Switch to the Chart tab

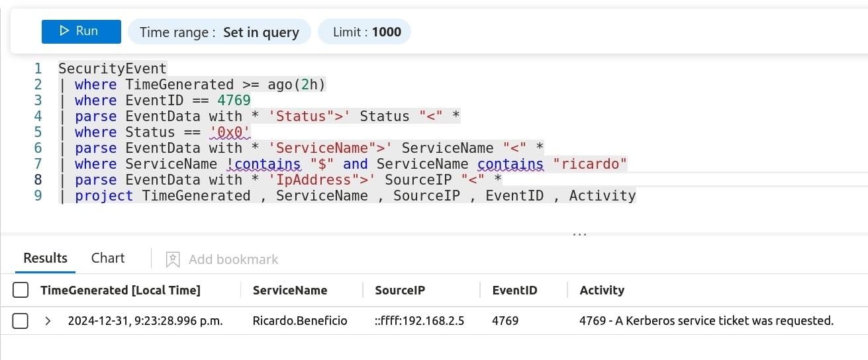pyautogui.click(x=108, y=258)
